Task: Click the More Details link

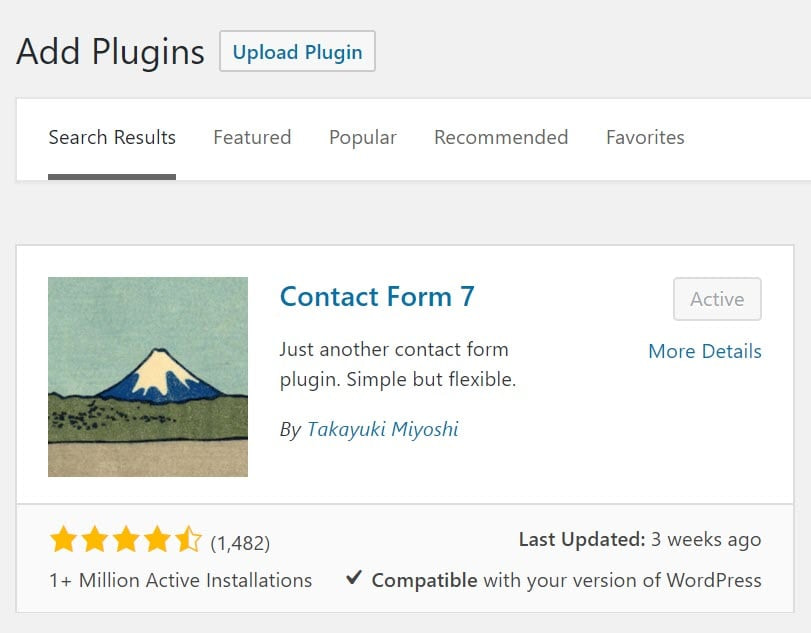Action: [704, 351]
